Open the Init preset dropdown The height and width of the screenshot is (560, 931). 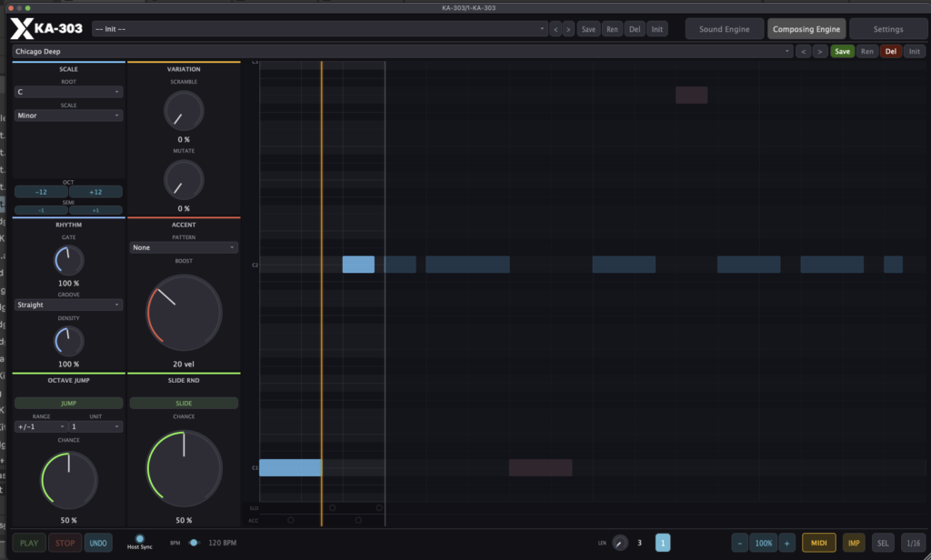click(319, 28)
